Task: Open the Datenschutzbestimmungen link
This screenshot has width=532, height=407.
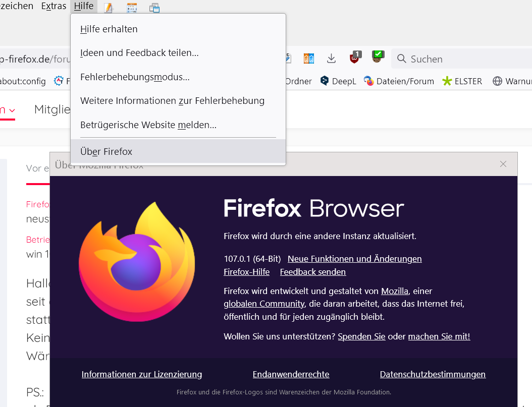Action: point(433,374)
